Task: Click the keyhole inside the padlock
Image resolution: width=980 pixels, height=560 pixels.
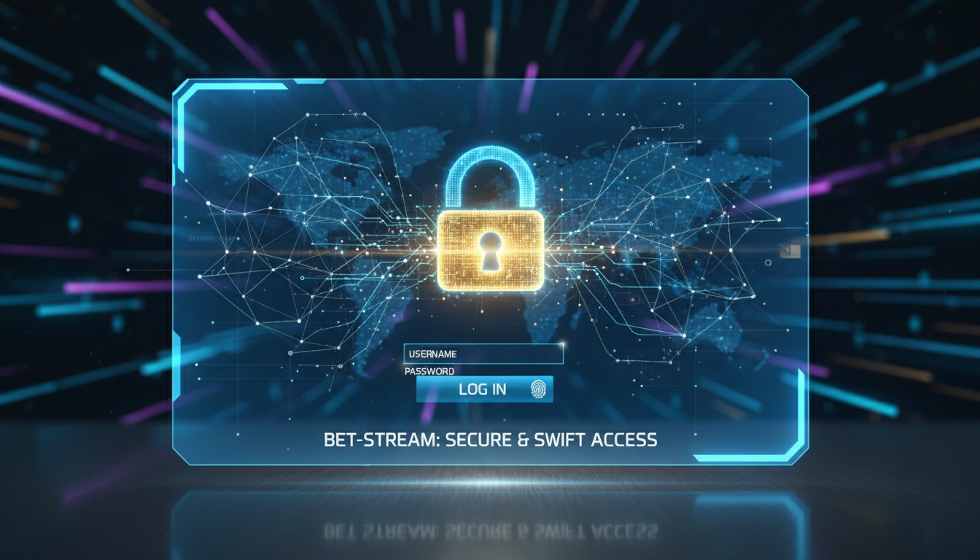Action: (x=491, y=250)
